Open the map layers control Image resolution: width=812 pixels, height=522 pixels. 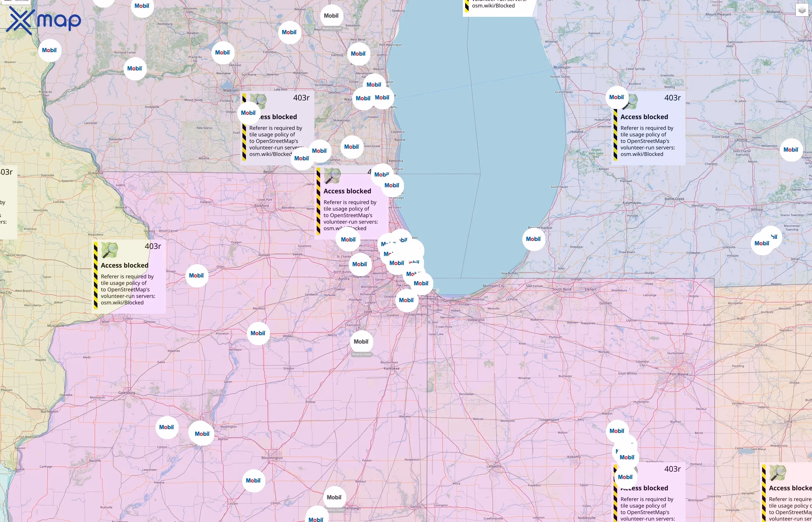[802, 10]
